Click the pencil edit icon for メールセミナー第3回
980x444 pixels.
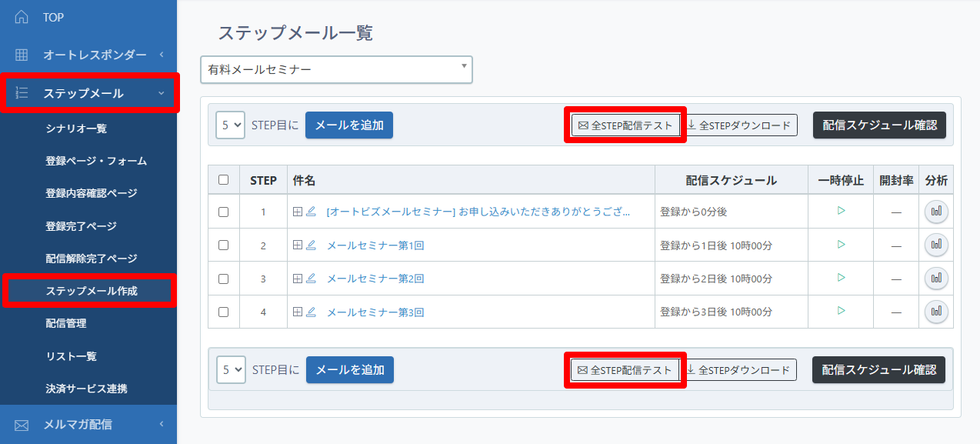pos(311,312)
